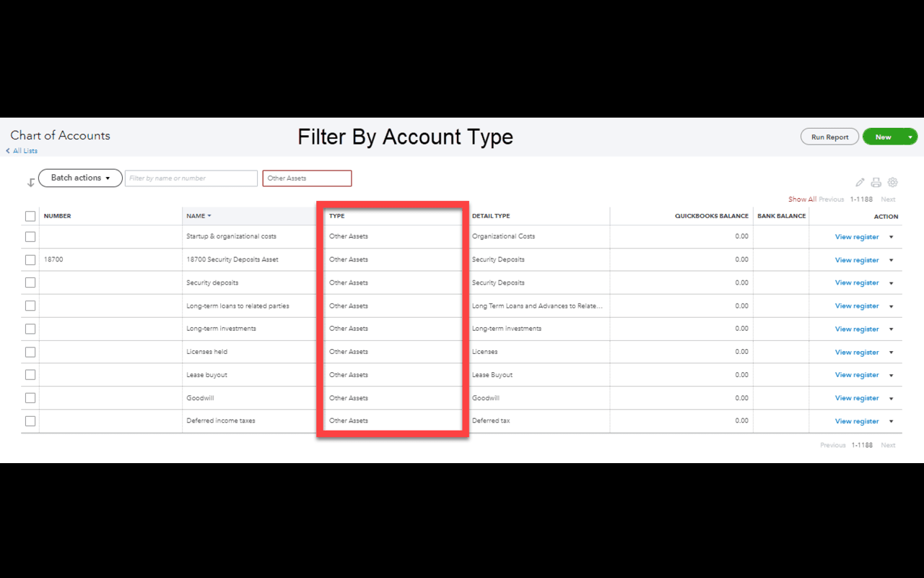
Task: Click the green New button
Action: pyautogui.click(x=882, y=136)
